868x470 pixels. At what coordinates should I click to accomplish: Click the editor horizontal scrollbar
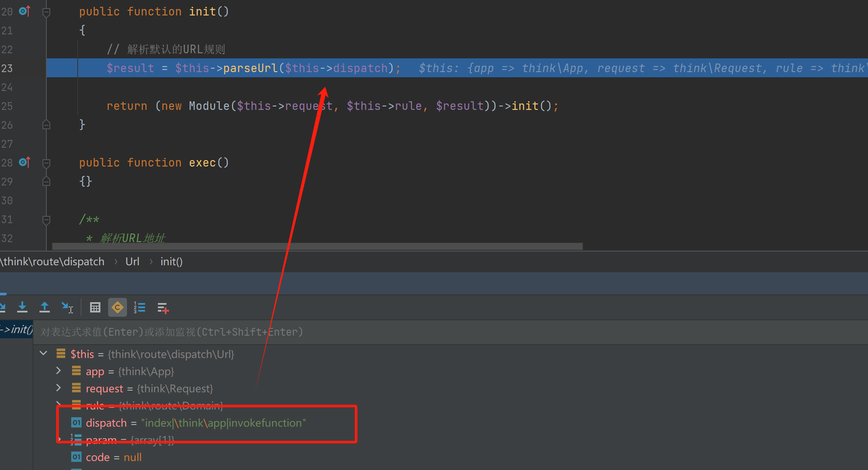(317, 246)
